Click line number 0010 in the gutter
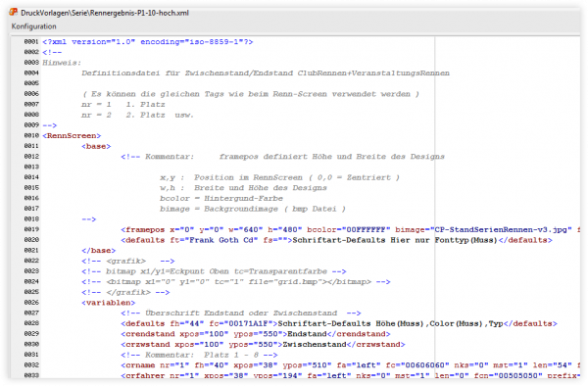Viewport: 588px width, 386px height. coord(31,135)
